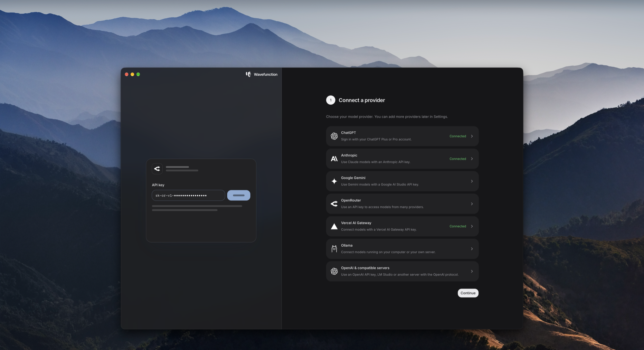Image resolution: width=644 pixels, height=350 pixels.
Task: Click the sk-or-v1 API key input field
Action: 188,195
